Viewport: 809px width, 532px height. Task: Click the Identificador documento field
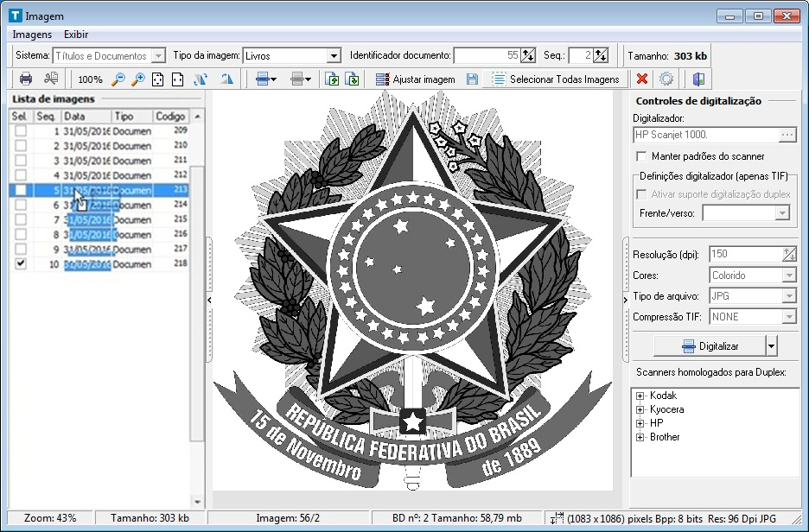click(x=487, y=55)
